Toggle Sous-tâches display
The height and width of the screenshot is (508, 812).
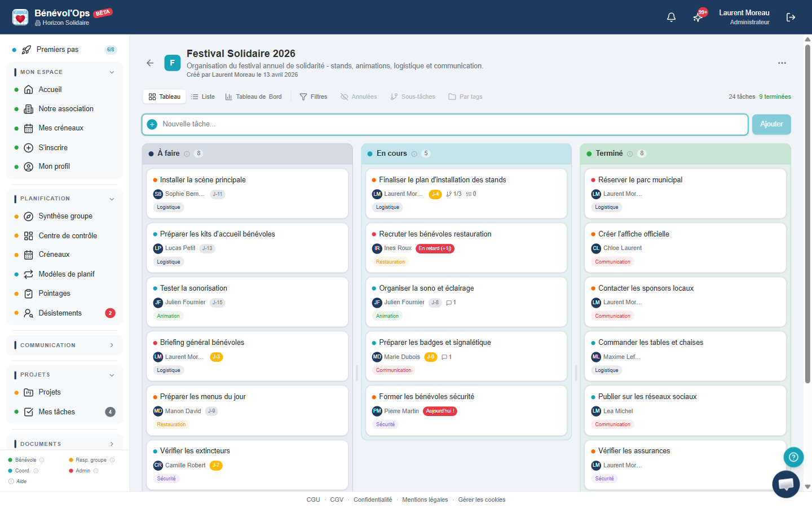point(413,97)
